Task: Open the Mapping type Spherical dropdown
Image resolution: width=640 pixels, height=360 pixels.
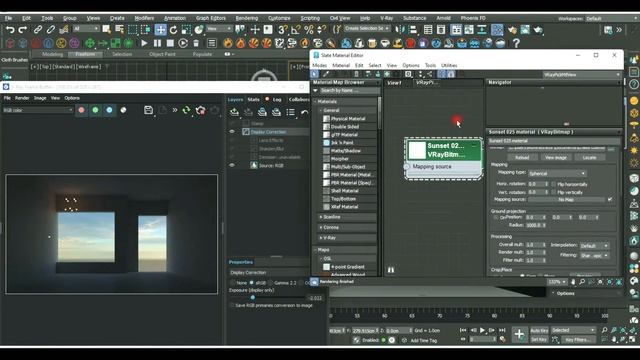Action: (x=557, y=173)
